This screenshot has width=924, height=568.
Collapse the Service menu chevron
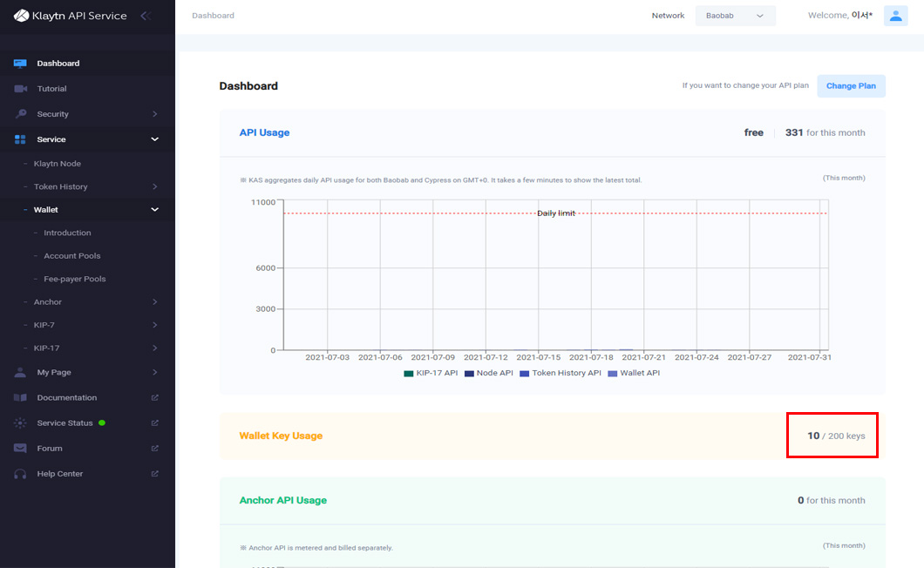155,139
